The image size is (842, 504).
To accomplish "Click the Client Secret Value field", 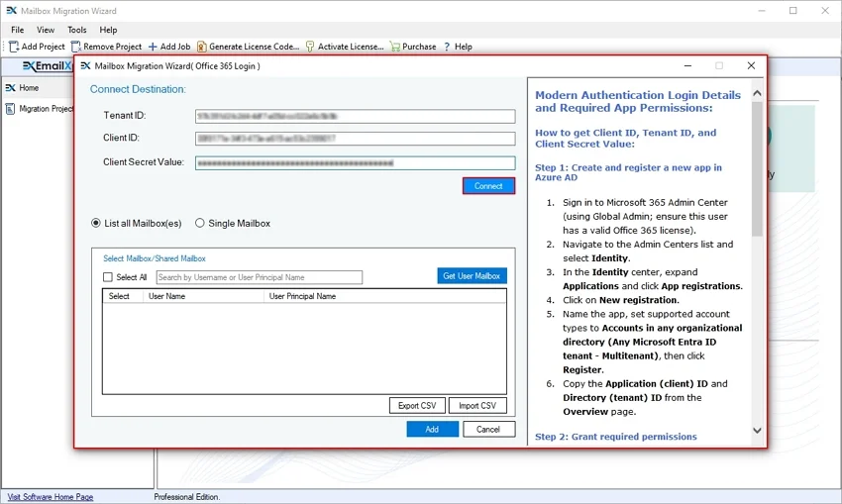I will [x=355, y=162].
